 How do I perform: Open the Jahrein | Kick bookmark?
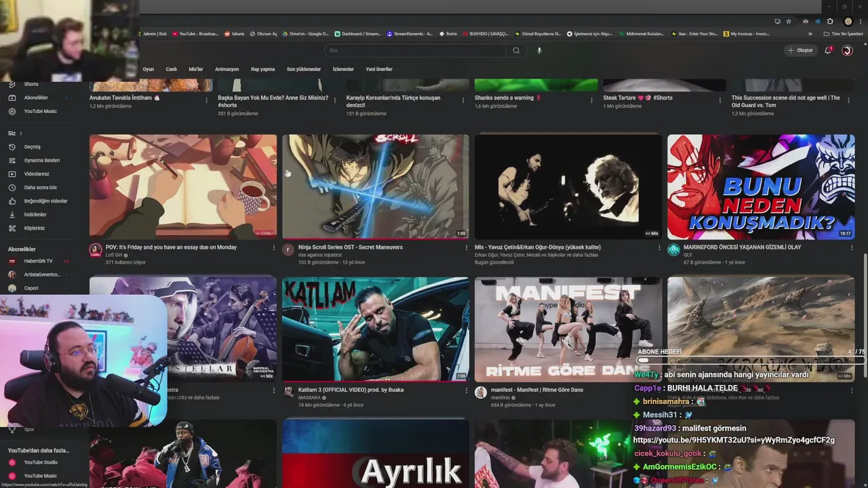pos(153,33)
